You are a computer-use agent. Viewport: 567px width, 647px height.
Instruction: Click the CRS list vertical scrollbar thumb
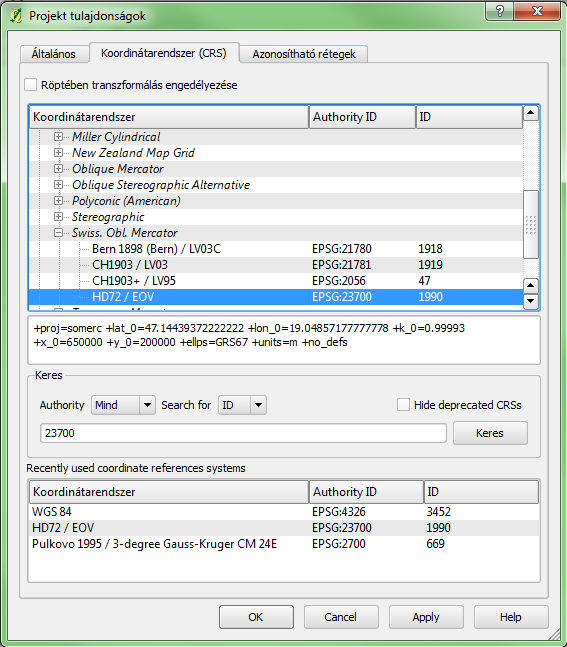531,224
